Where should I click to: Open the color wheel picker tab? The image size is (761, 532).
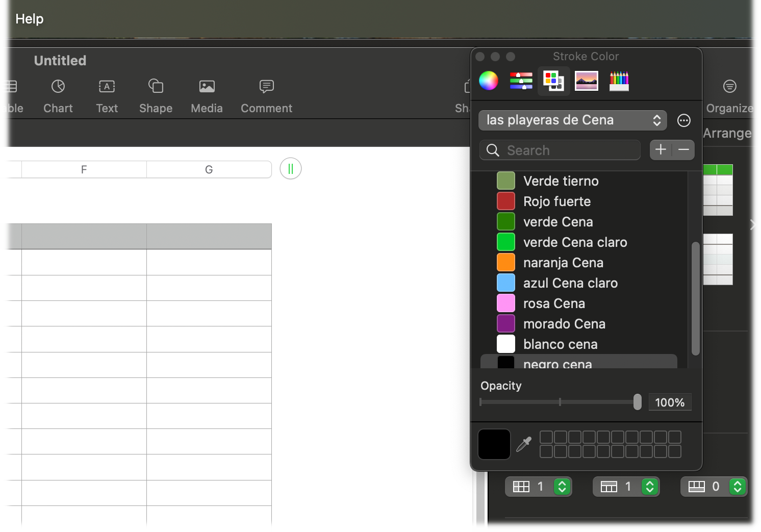(x=488, y=81)
